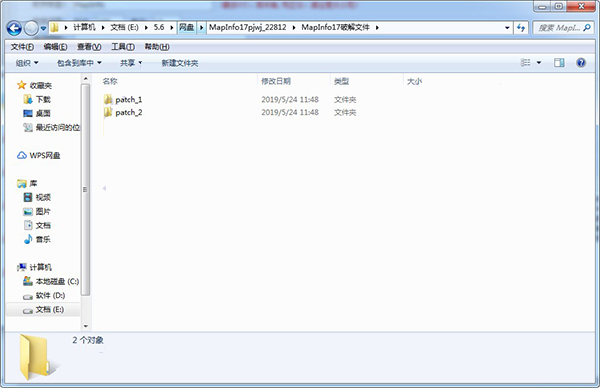Open the more view options arrow
Viewport: 600px width, 388px height.
click(x=539, y=63)
